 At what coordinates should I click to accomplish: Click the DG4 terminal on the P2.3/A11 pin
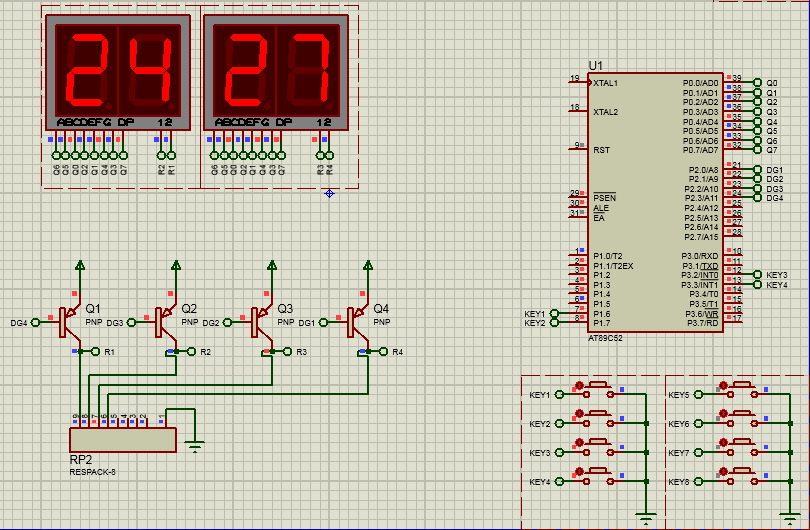(x=757, y=198)
